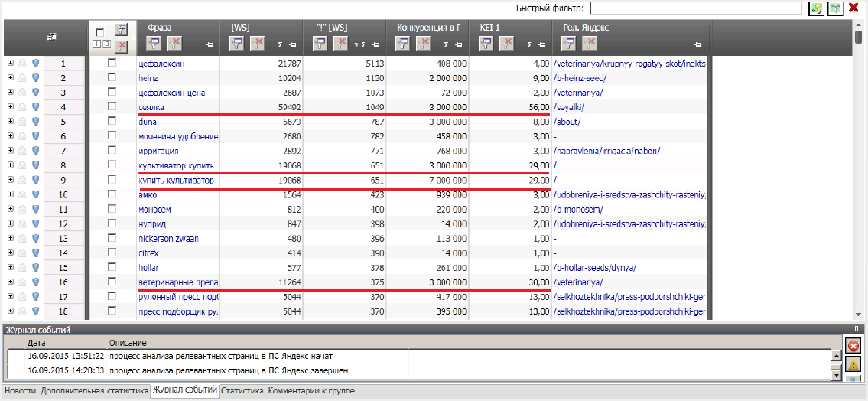
Task: Click the sum icon in the [WS] column
Action: click(281, 45)
